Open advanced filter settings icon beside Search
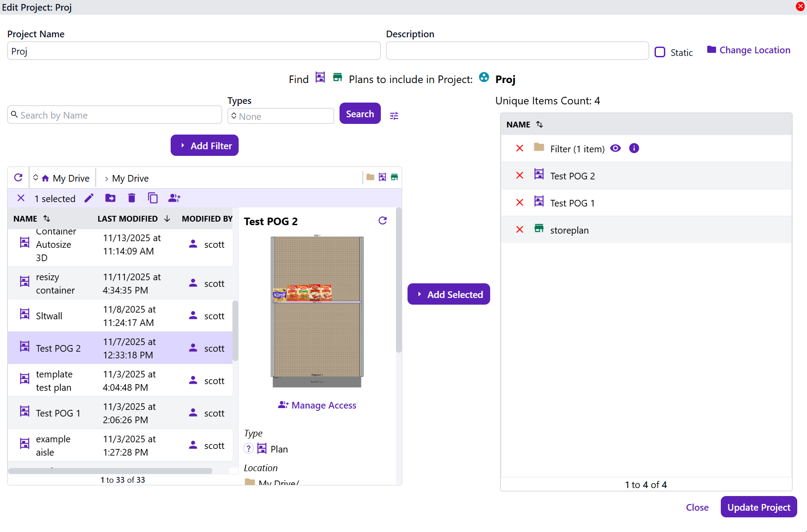The height and width of the screenshot is (532, 807). tap(394, 116)
